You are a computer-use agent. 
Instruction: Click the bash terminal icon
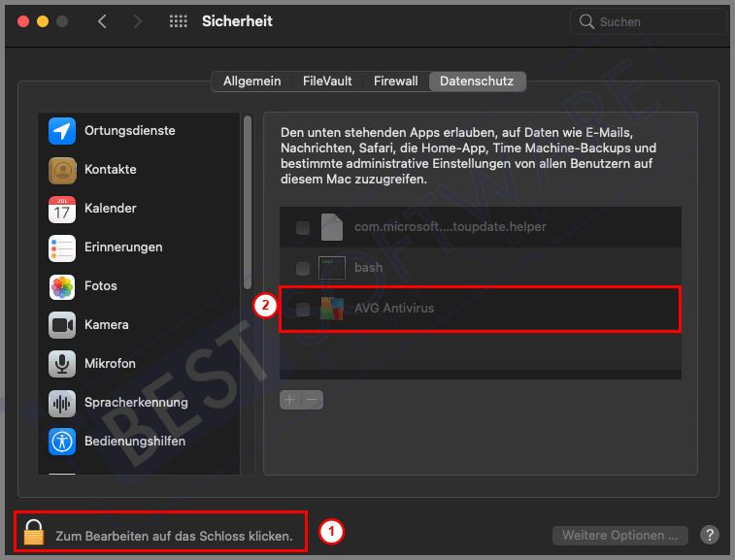pos(331,268)
